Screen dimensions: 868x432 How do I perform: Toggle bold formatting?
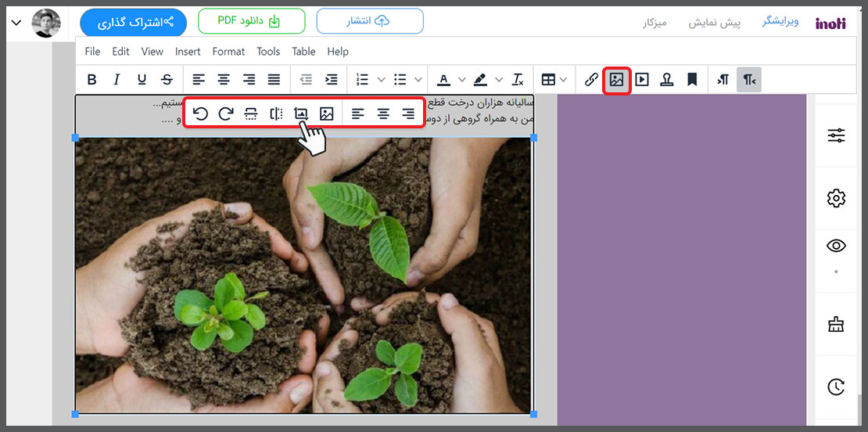pos(92,79)
